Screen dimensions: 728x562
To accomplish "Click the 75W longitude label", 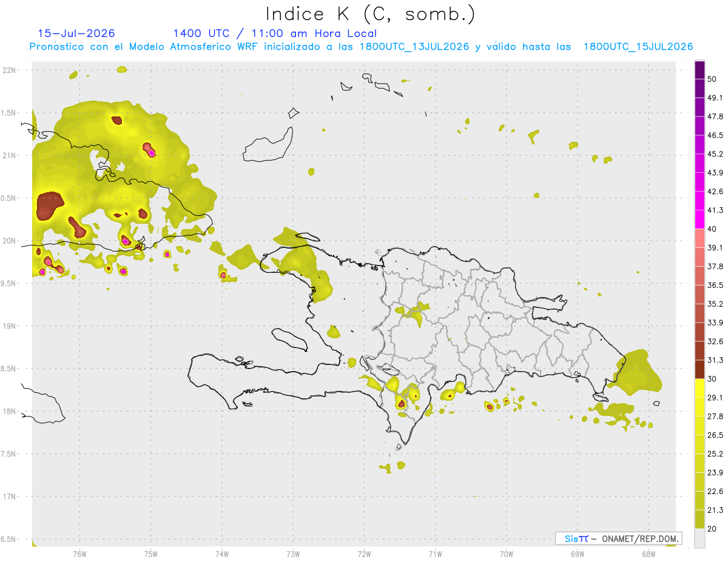I will (x=150, y=554).
